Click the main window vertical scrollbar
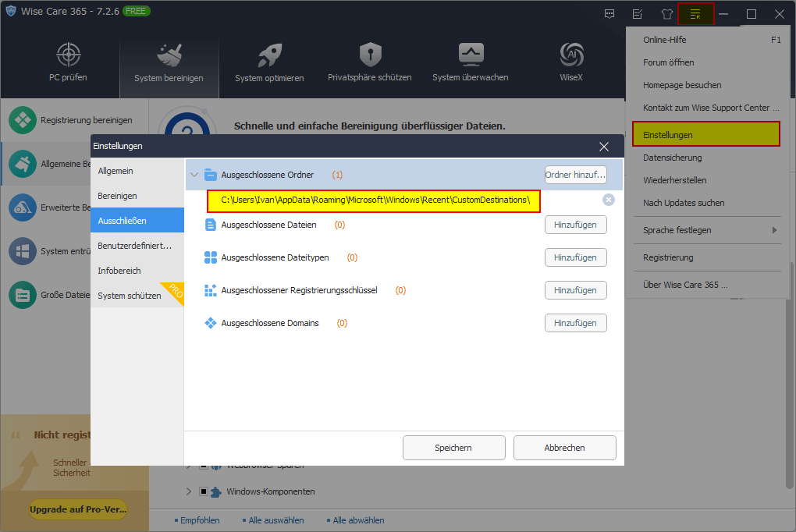The height and width of the screenshot is (532, 796). (791, 376)
